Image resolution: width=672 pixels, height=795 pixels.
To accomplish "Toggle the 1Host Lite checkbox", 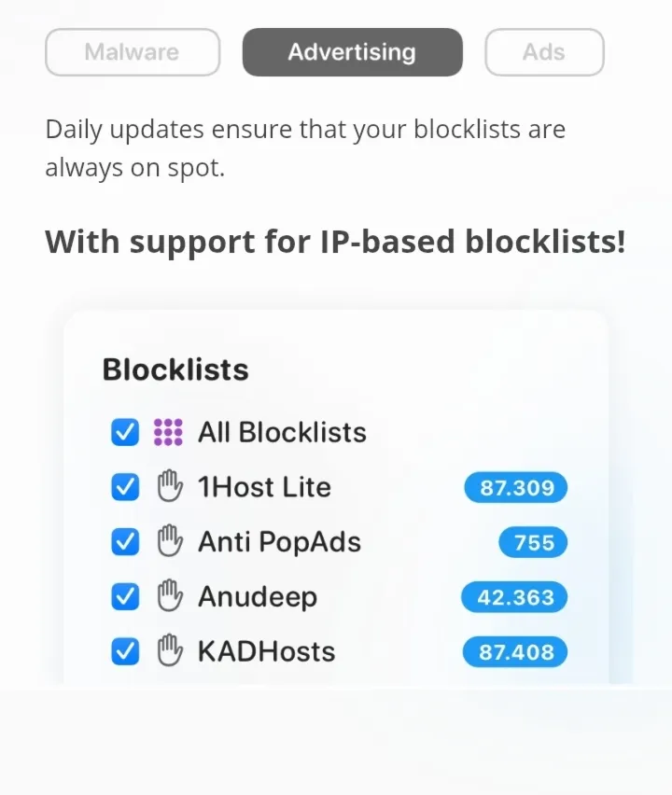I will tap(125, 487).
